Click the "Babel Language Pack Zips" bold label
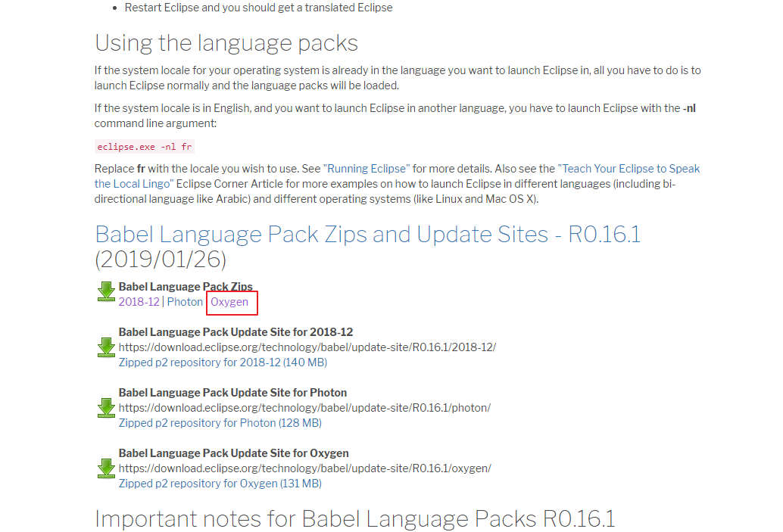The image size is (783, 532). (186, 287)
